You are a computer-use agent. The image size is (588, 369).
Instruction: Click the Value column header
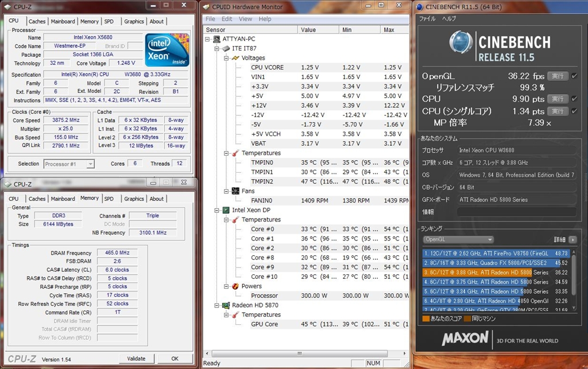(318, 30)
